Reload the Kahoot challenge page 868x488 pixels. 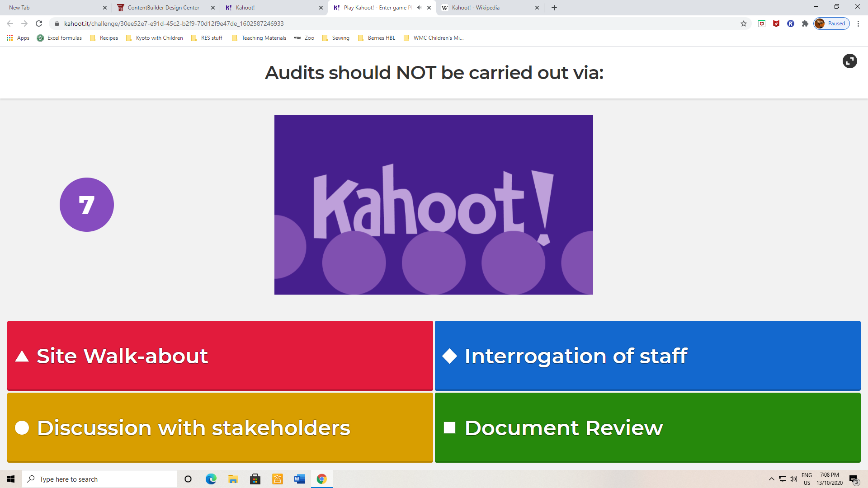[x=39, y=23]
